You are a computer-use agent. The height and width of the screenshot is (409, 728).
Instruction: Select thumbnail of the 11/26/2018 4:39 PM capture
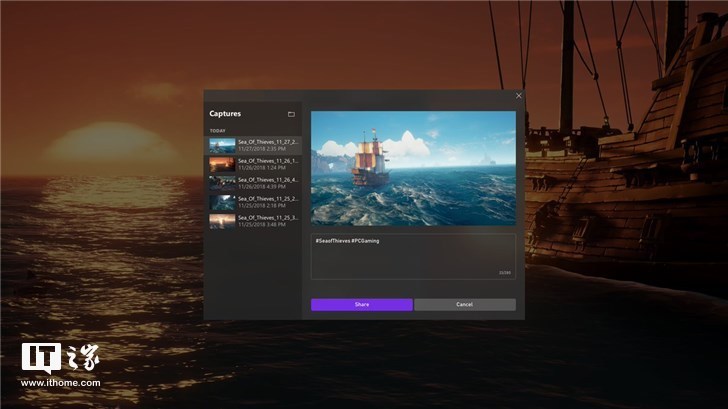coord(222,183)
